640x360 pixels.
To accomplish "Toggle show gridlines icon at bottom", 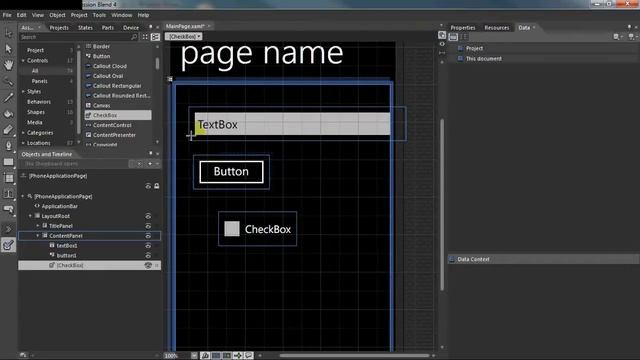I will (x=216, y=356).
